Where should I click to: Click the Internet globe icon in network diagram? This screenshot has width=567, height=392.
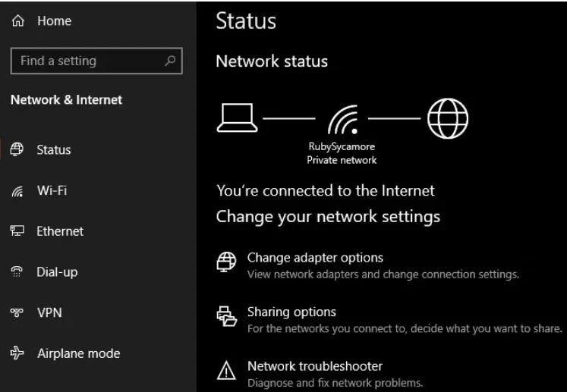pos(448,118)
